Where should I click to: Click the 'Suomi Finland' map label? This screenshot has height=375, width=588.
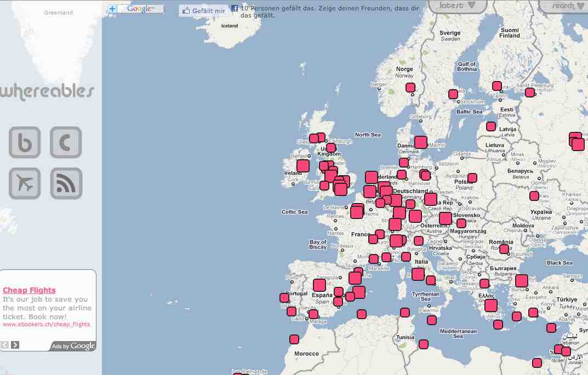point(510,33)
